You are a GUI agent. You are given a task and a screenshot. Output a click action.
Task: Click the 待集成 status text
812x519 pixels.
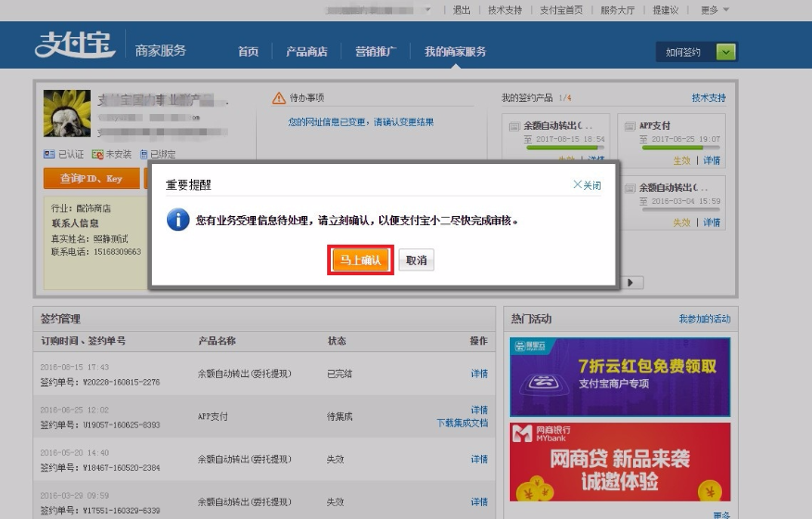pos(339,416)
